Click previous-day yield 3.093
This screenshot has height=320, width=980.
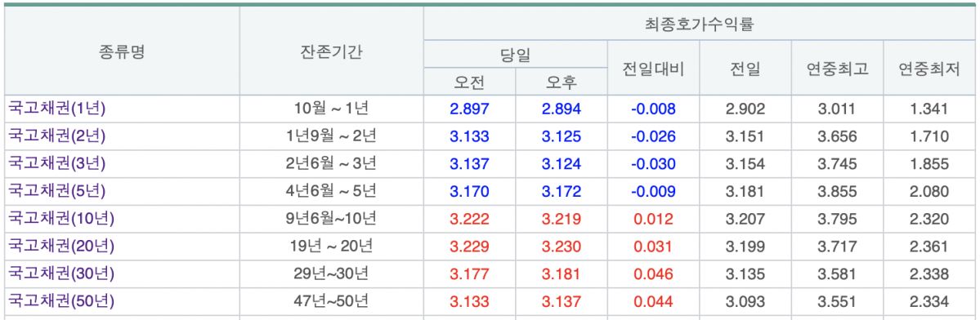tap(745, 301)
